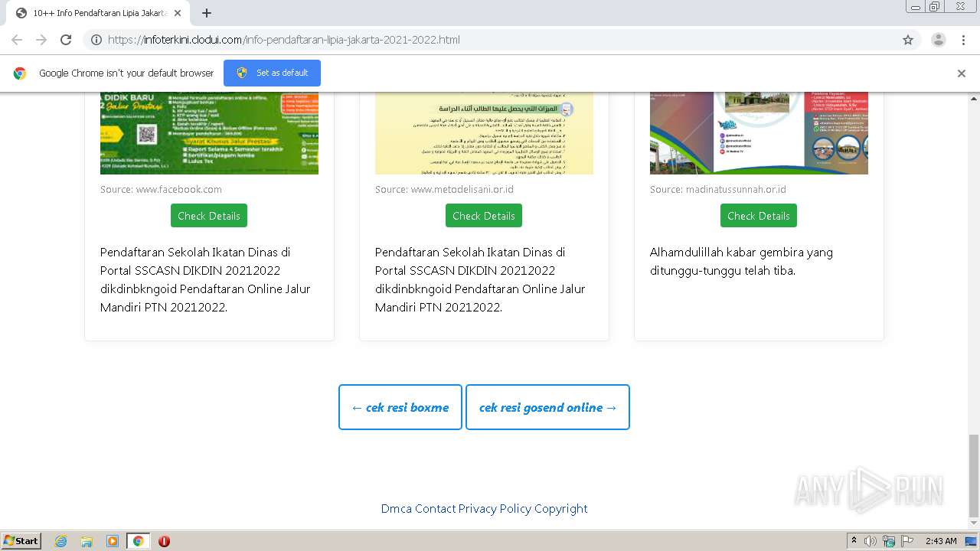Open File Explorer folder icon in taskbar

pos(87,541)
